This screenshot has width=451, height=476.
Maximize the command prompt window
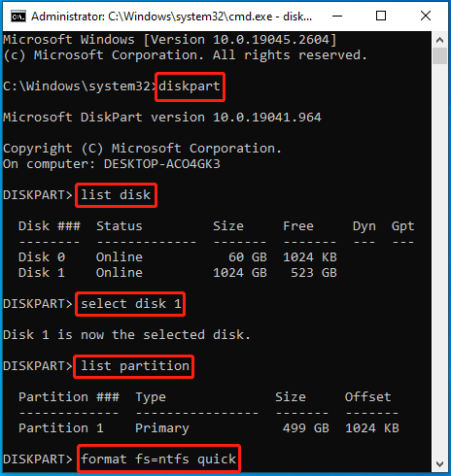(381, 16)
